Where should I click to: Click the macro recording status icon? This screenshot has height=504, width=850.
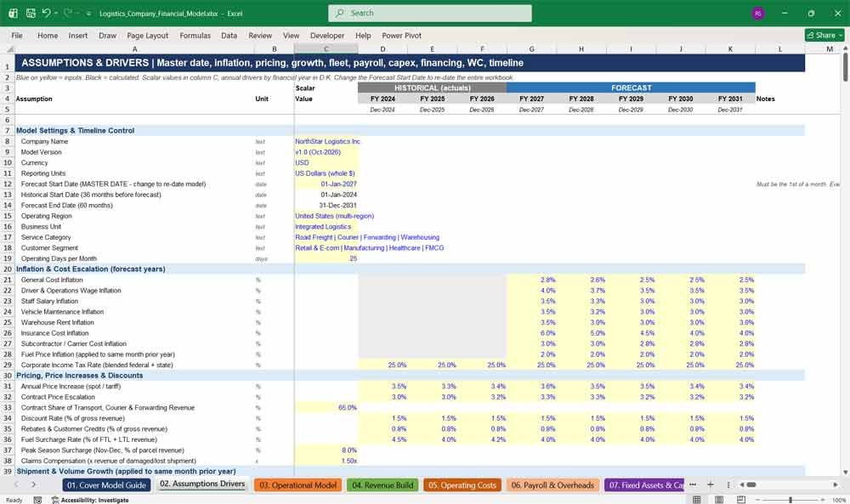coord(37,500)
